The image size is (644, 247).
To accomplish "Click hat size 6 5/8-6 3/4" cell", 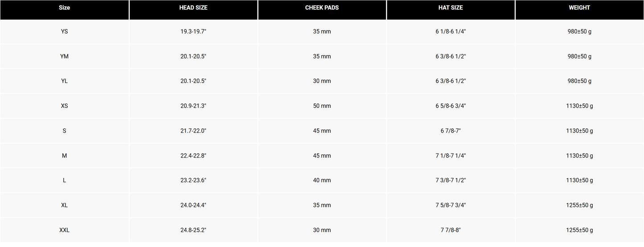I will click(x=450, y=106).
